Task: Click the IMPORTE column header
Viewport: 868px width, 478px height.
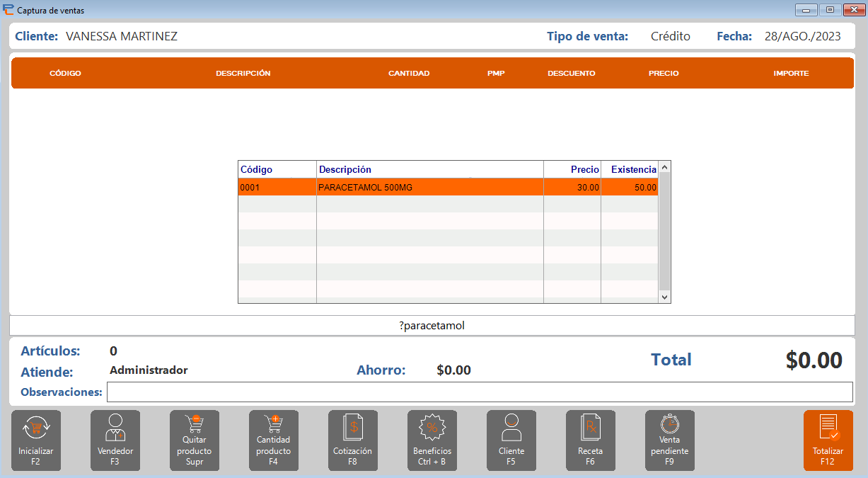Action: pos(791,73)
